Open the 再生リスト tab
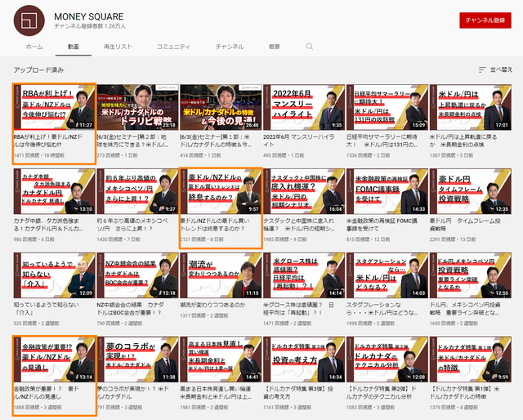Image resolution: width=523 pixels, height=420 pixels. [118, 47]
